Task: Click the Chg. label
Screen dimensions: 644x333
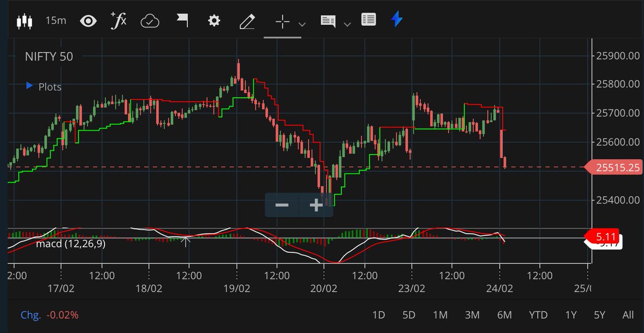Action: tap(31, 315)
